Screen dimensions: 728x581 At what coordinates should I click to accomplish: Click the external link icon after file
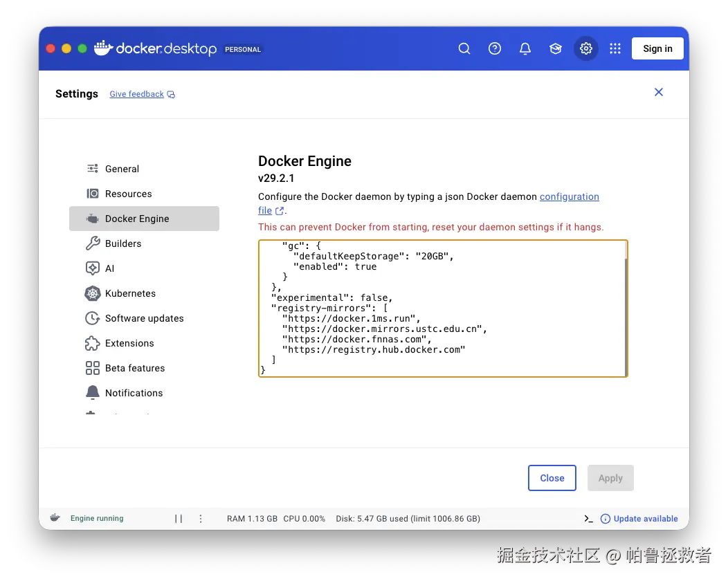tap(280, 211)
